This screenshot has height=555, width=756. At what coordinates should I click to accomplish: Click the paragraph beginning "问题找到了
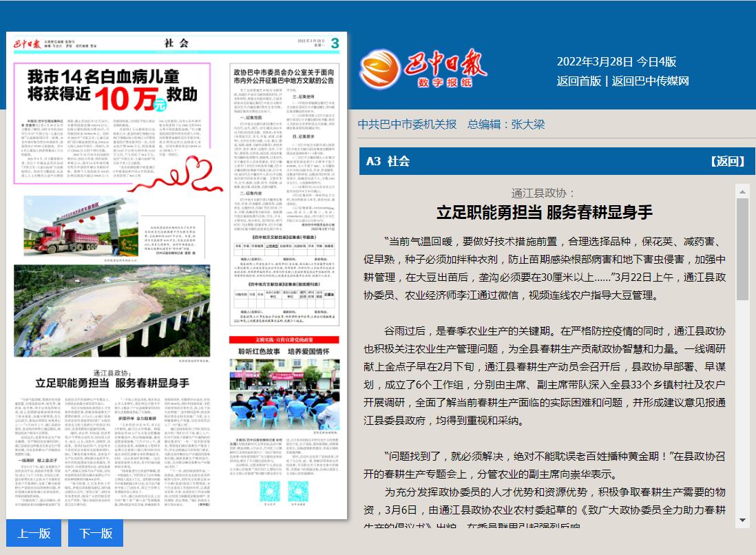545,465
